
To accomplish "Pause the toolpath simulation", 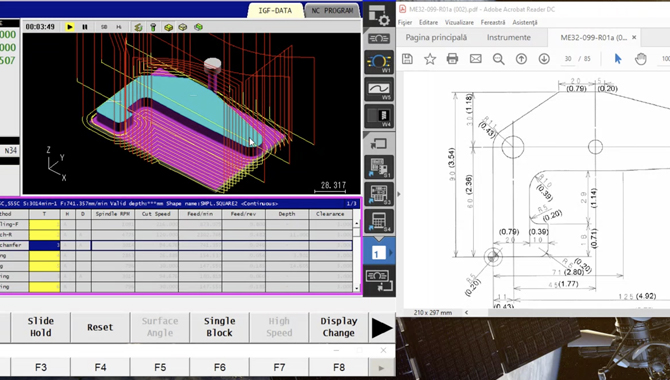I will [85, 27].
